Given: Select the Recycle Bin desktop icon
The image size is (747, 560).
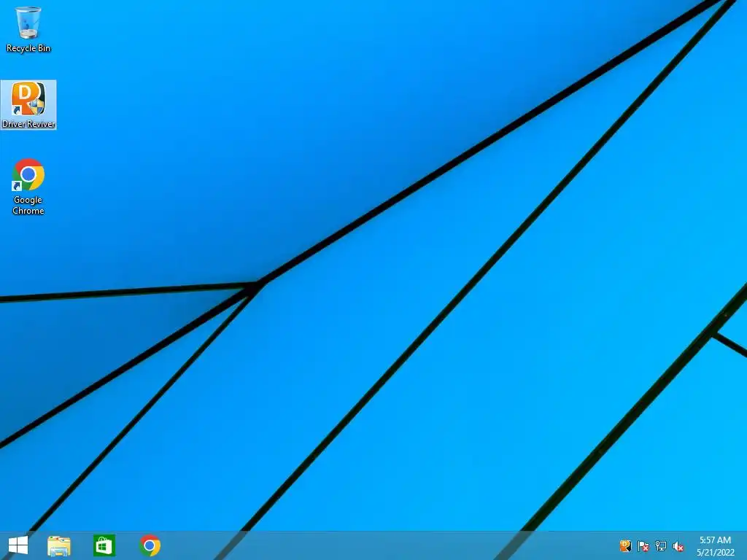Looking at the screenshot, I should [x=28, y=28].
